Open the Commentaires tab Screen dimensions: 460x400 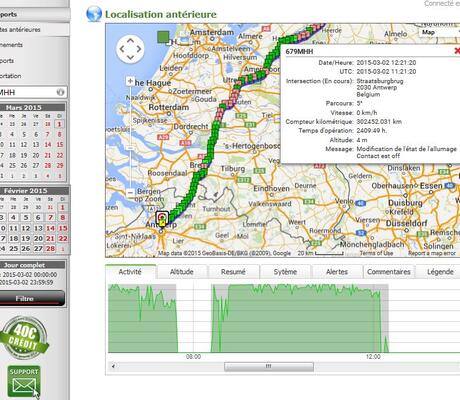click(389, 272)
